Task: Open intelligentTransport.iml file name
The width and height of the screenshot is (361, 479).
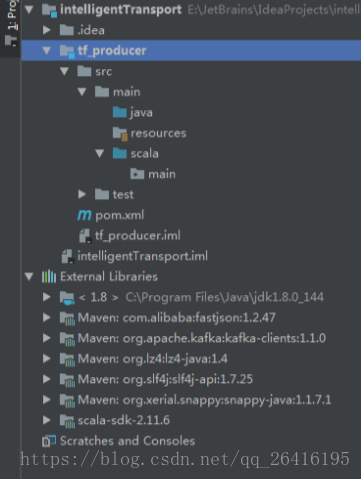Action: click(x=142, y=256)
